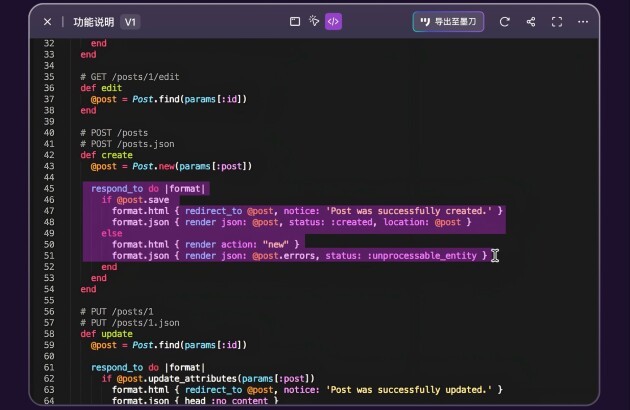Click line number 51 in the gutter
630x410 pixels.
pos(49,256)
